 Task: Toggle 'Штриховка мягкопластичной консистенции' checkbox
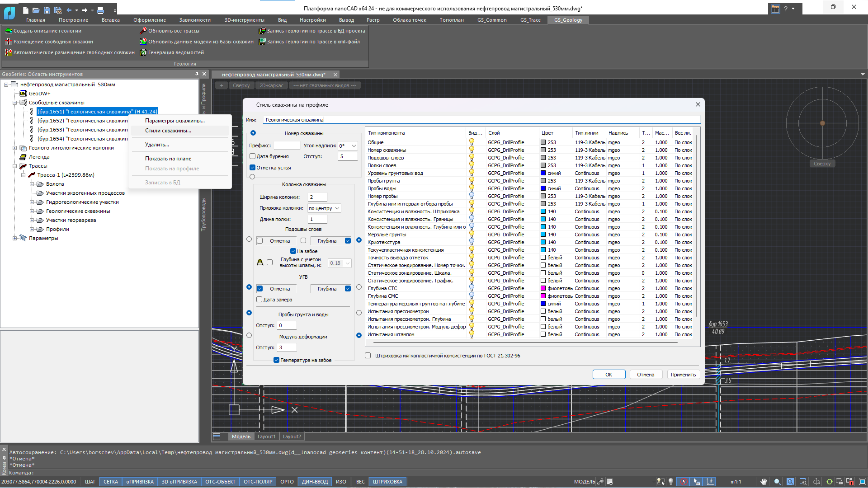click(x=368, y=356)
